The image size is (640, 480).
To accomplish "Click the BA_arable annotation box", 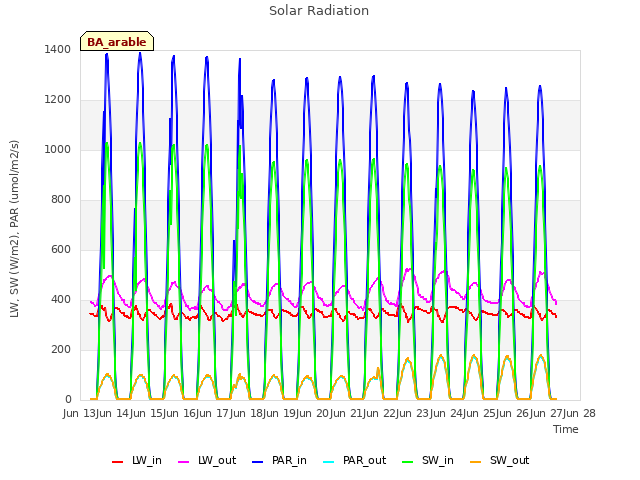I will 117,41.
